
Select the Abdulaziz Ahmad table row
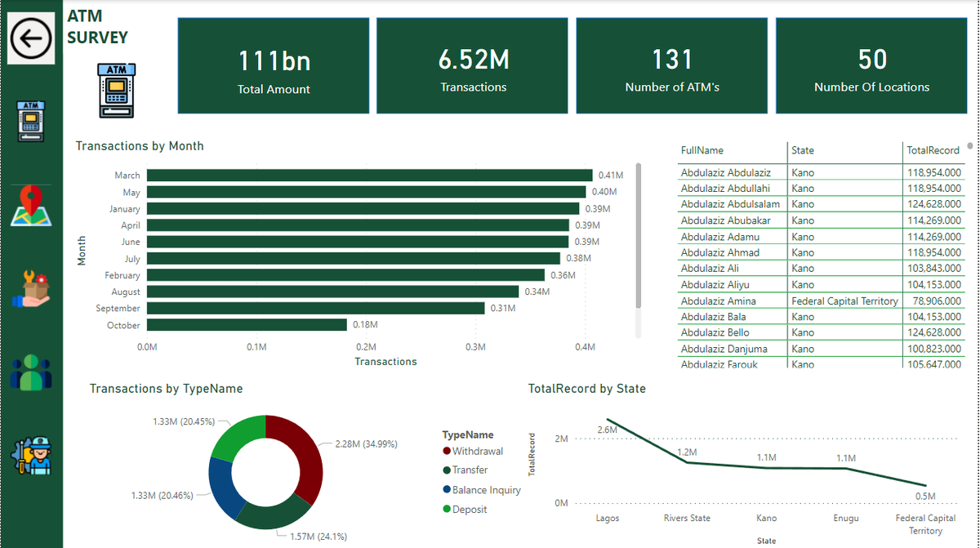[821, 252]
